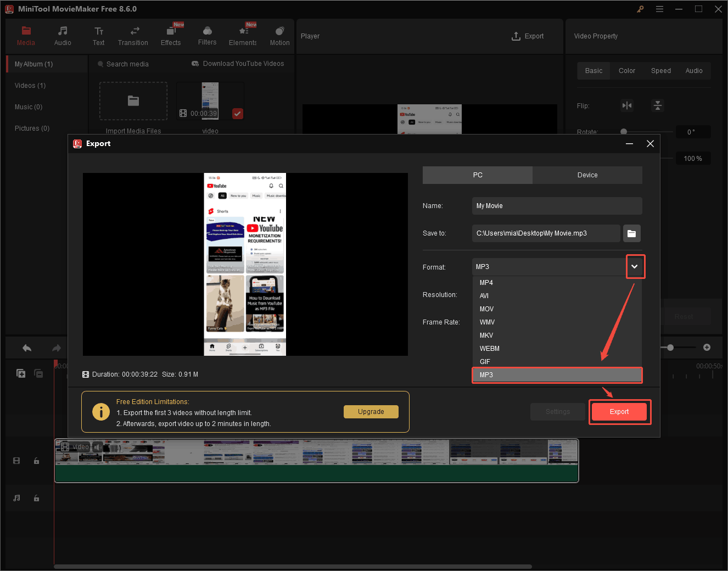Click the Search media field
728x571 pixels.
coord(127,64)
